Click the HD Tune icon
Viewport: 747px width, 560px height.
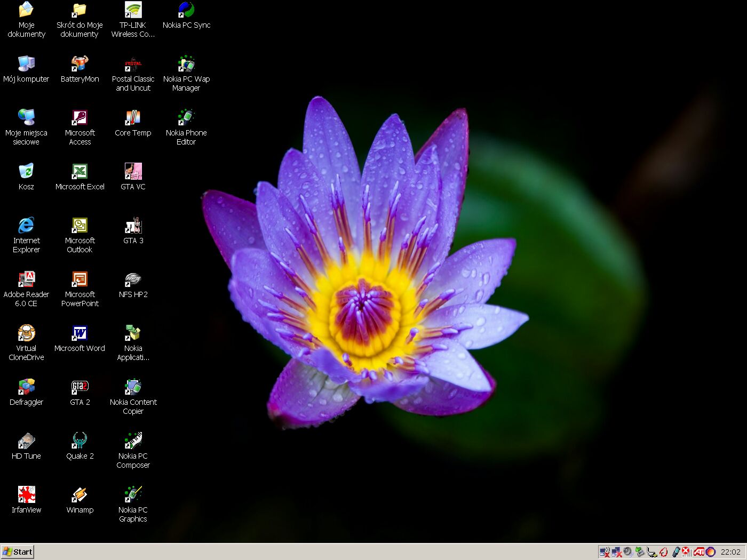pyautogui.click(x=26, y=441)
